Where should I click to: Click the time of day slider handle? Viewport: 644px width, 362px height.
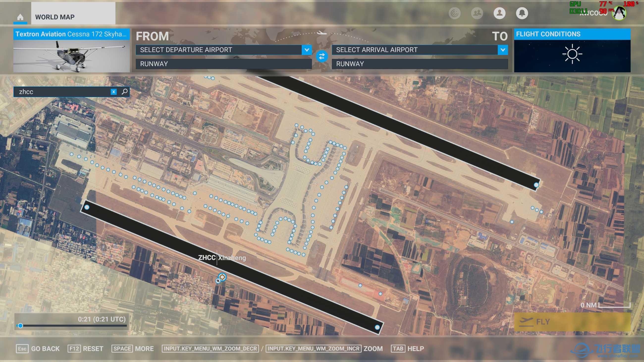click(x=21, y=326)
